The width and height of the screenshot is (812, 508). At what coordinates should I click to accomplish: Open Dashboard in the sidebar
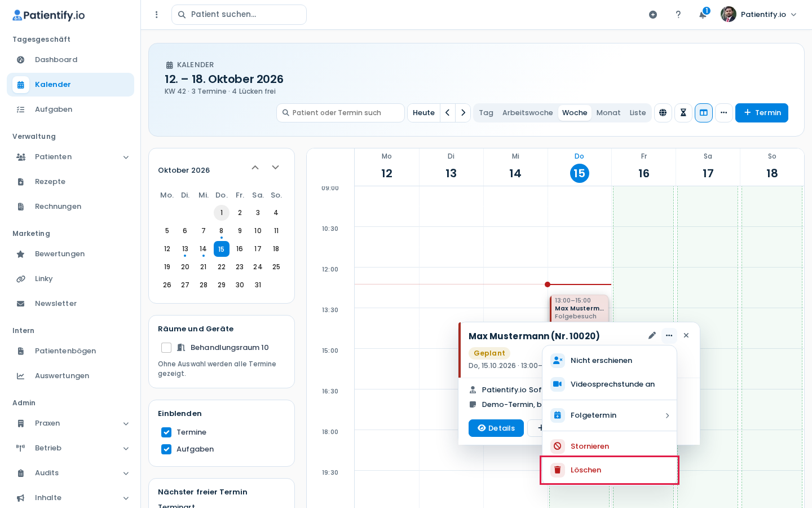click(70, 60)
